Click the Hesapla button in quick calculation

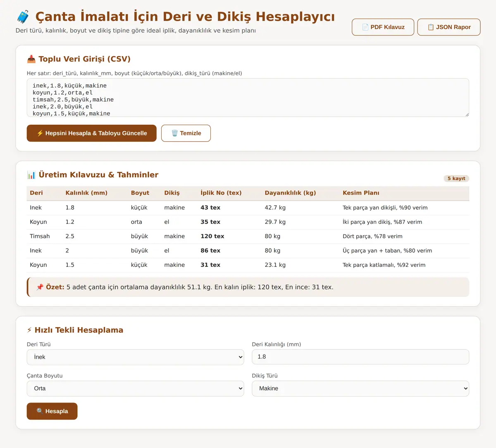click(52, 411)
